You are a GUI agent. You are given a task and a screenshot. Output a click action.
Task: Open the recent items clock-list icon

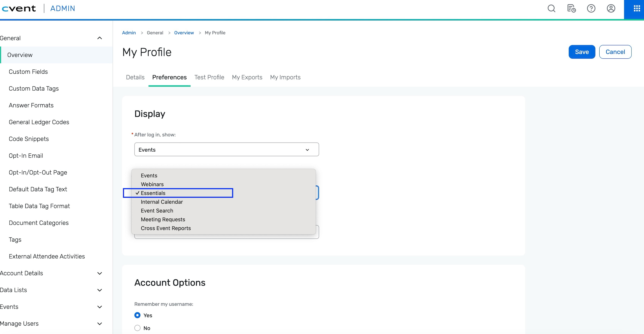pos(571,9)
